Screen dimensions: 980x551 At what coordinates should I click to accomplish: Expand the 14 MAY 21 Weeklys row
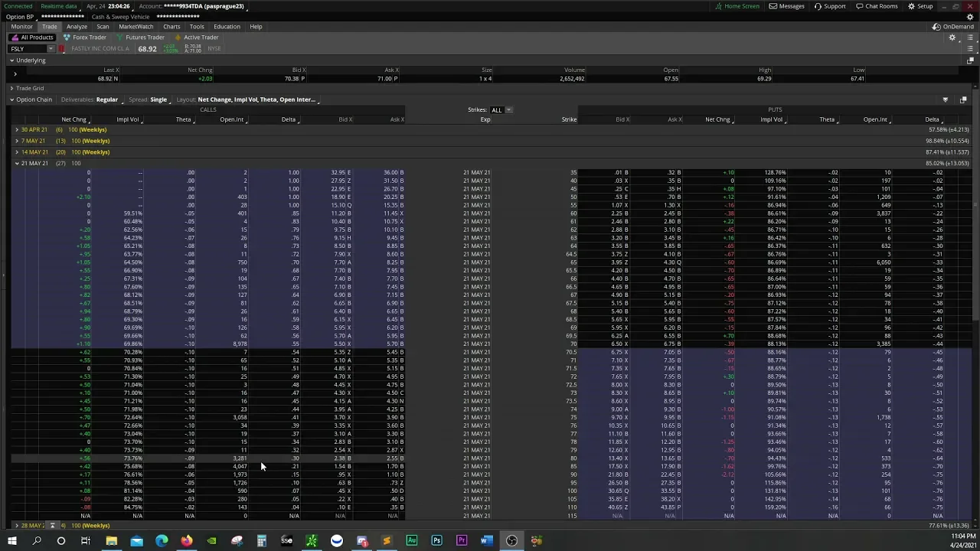[17, 152]
